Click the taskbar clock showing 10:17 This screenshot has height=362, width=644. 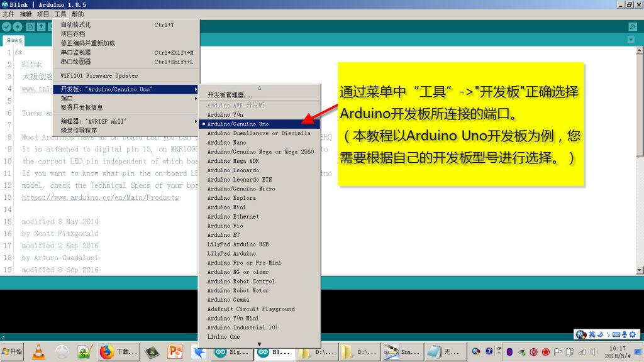click(618, 348)
